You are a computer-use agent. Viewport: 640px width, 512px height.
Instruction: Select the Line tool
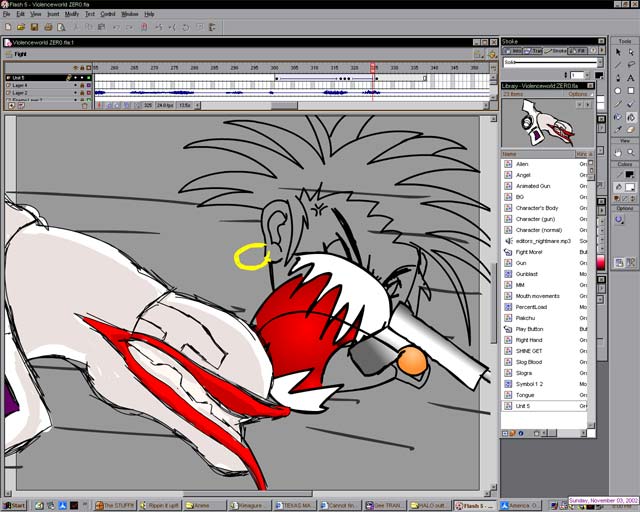point(618,65)
